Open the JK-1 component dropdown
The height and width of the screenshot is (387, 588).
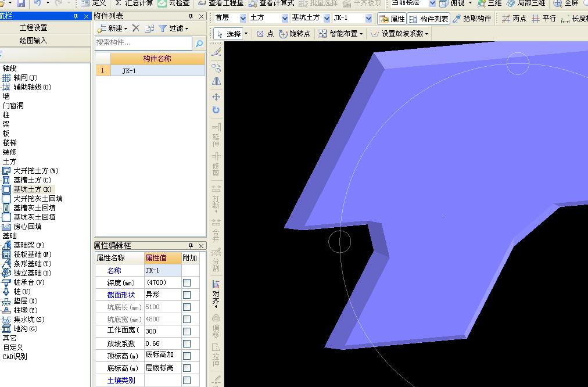click(x=368, y=18)
